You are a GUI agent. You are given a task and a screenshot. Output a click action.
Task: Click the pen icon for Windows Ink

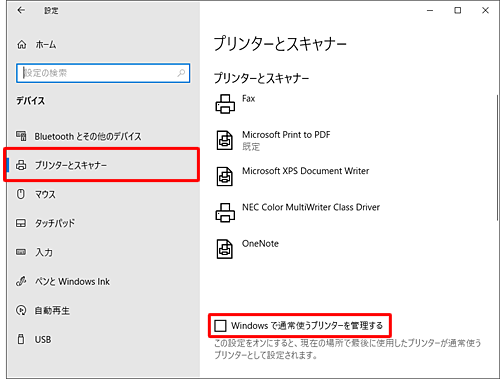(x=21, y=281)
